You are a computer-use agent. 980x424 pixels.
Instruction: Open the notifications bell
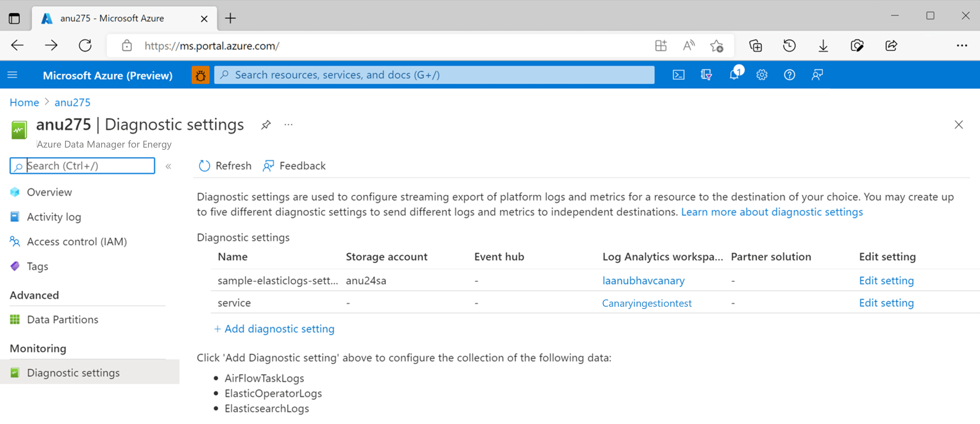734,75
